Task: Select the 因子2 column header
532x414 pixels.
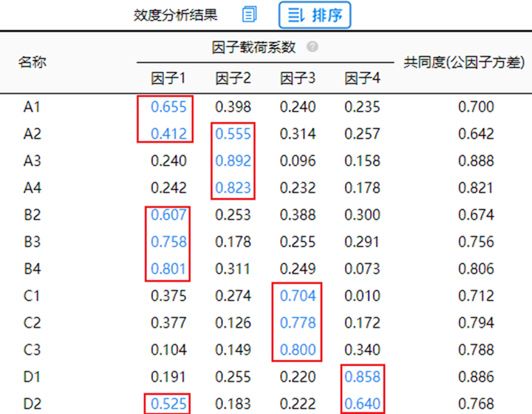Action: coord(233,78)
